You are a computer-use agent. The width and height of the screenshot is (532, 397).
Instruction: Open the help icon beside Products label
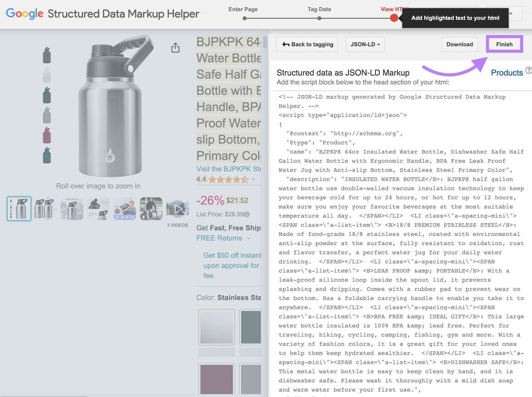[x=529, y=70]
